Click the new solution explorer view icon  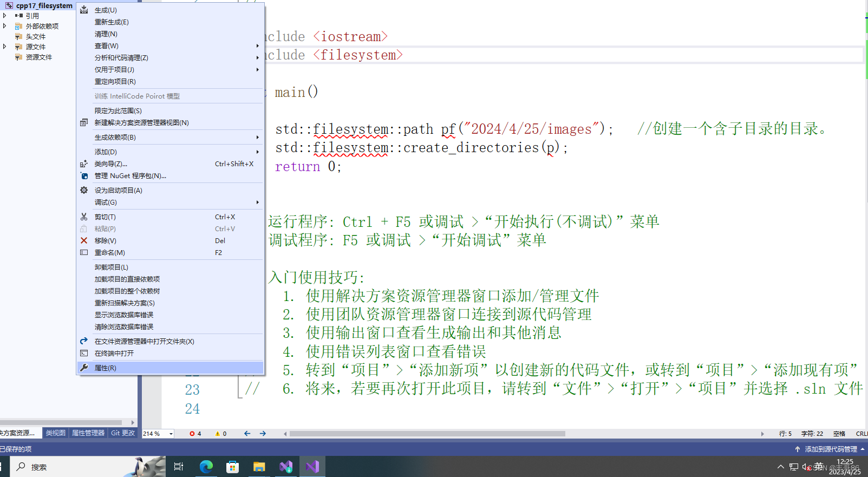[x=84, y=122]
